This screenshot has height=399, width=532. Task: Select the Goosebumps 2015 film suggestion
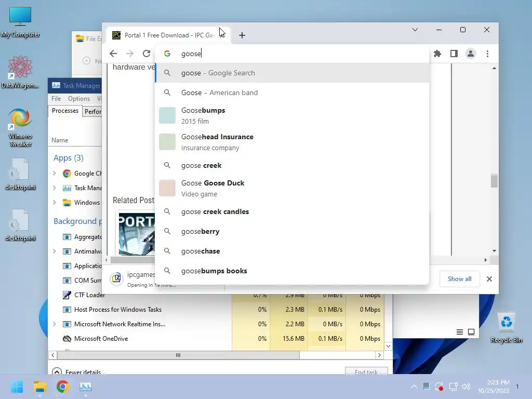click(x=292, y=116)
